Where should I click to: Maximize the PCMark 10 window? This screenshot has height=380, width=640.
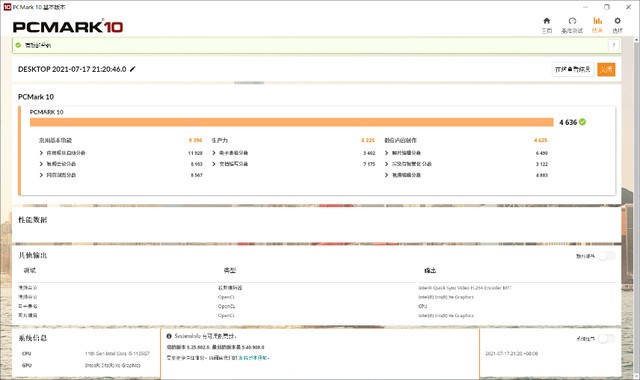tap(607, 7)
